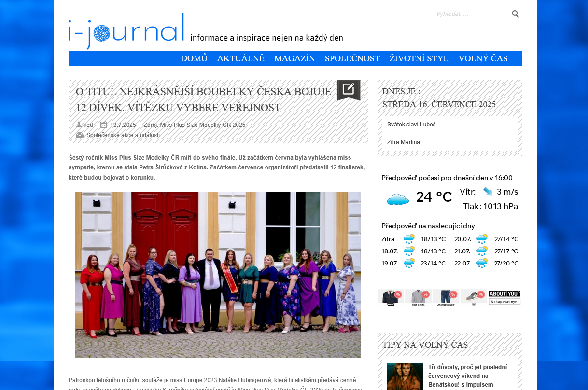Go to the Aktuálně section
The height and width of the screenshot is (390, 588).
point(240,58)
